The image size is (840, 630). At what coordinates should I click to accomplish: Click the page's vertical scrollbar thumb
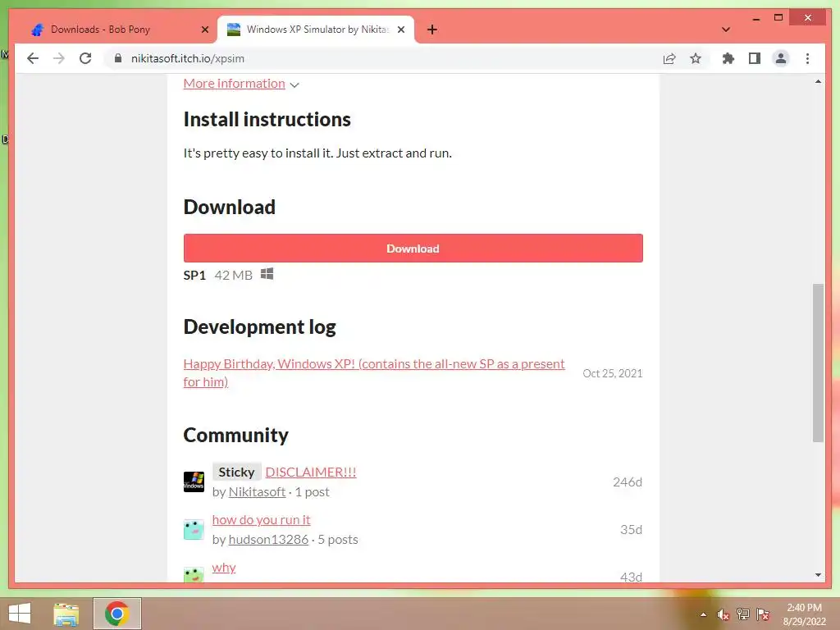pos(818,363)
